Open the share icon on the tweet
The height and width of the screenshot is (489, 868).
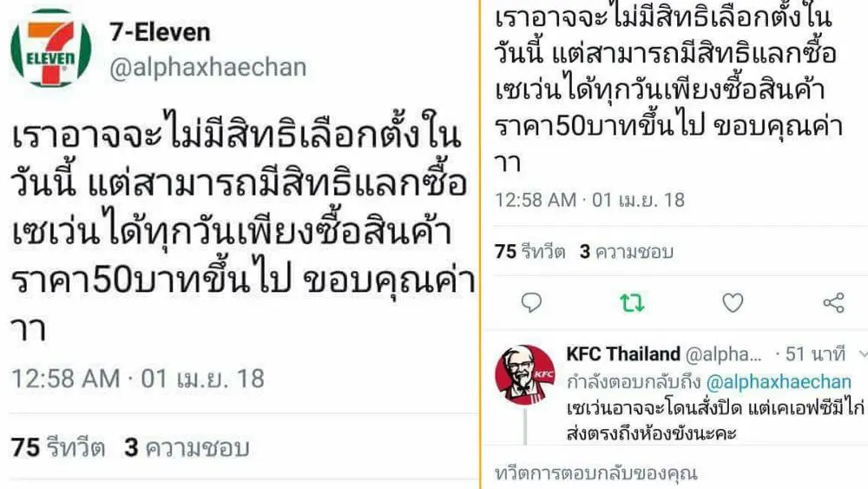(833, 303)
